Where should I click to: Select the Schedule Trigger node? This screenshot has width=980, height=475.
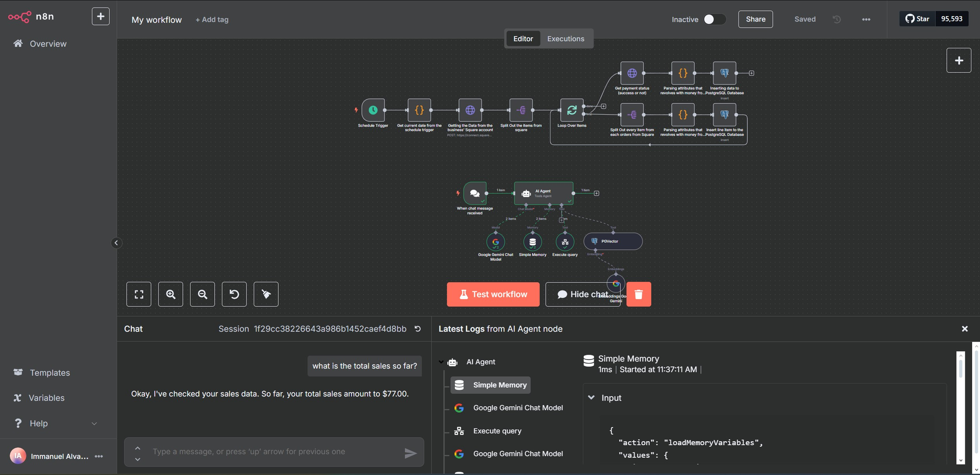click(x=373, y=110)
